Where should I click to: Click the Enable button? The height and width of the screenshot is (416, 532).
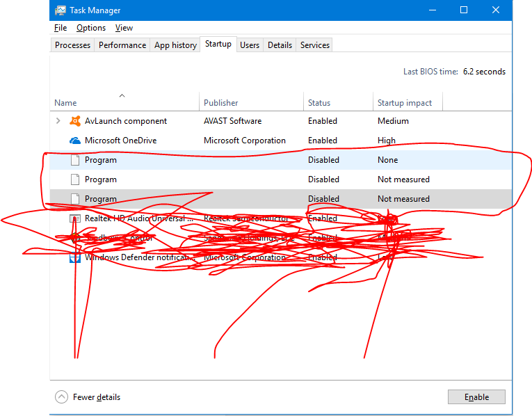point(476,397)
